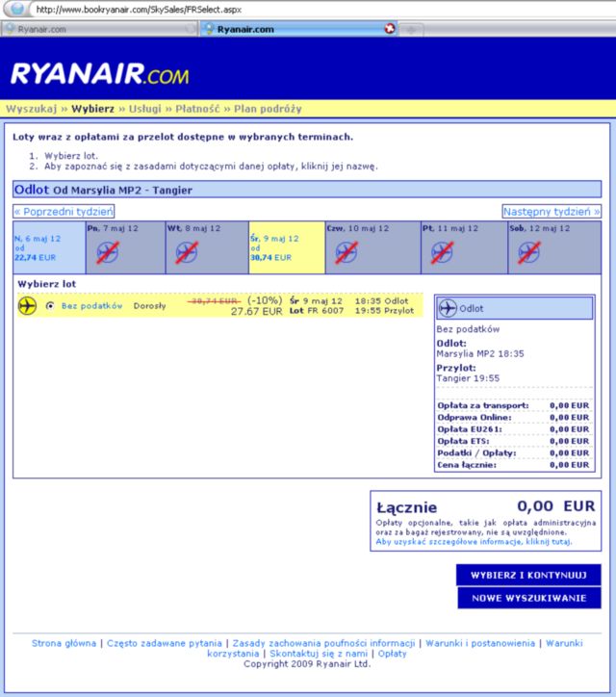616x697 pixels.
Task: Click the RYANAIR.COM logo
Action: pyautogui.click(x=99, y=73)
